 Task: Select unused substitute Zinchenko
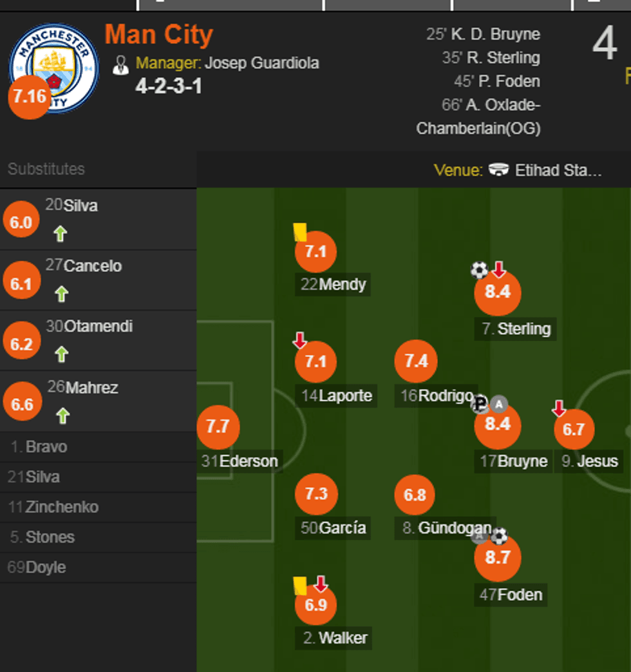62,507
